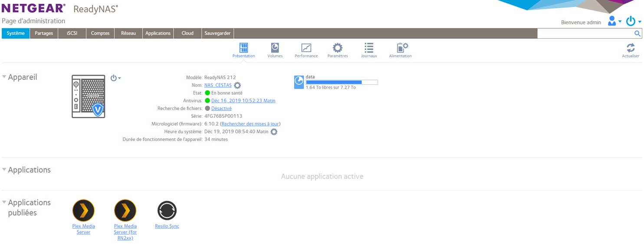Viewport: 644px width, 246px height.
Task: Collapse the Applications publiées section
Action: click(x=4, y=203)
